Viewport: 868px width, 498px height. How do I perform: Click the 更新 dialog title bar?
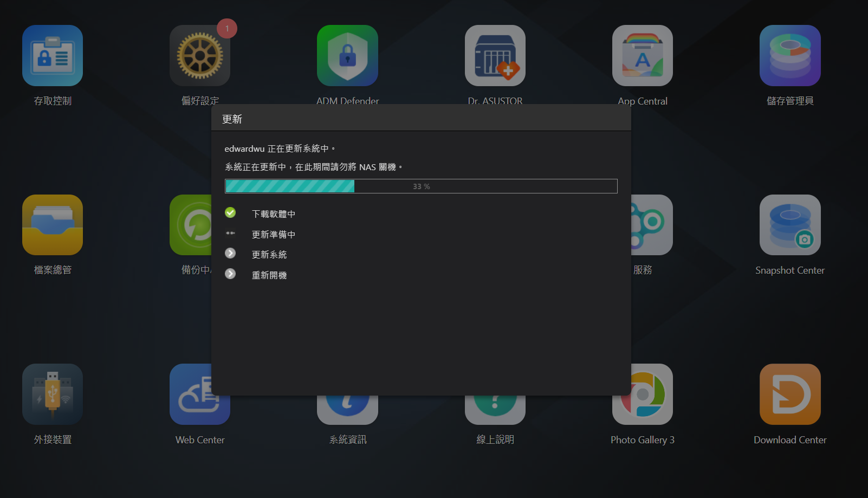coord(421,118)
